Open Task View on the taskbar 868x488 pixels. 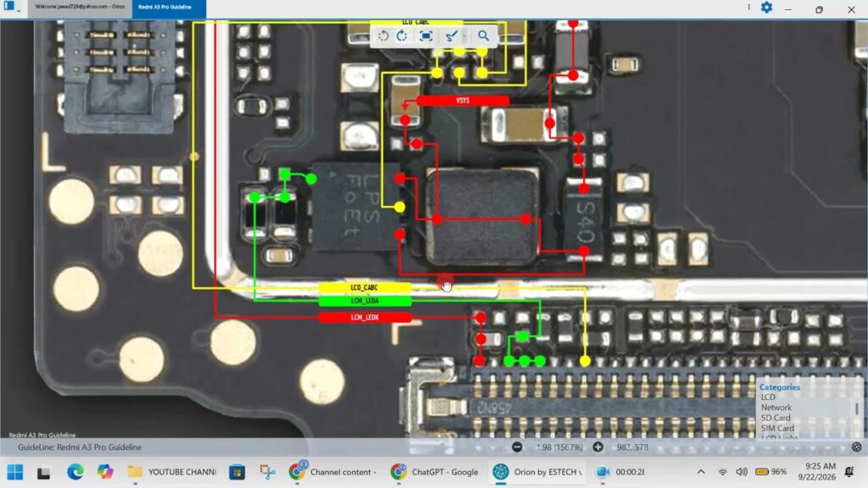pyautogui.click(x=44, y=473)
